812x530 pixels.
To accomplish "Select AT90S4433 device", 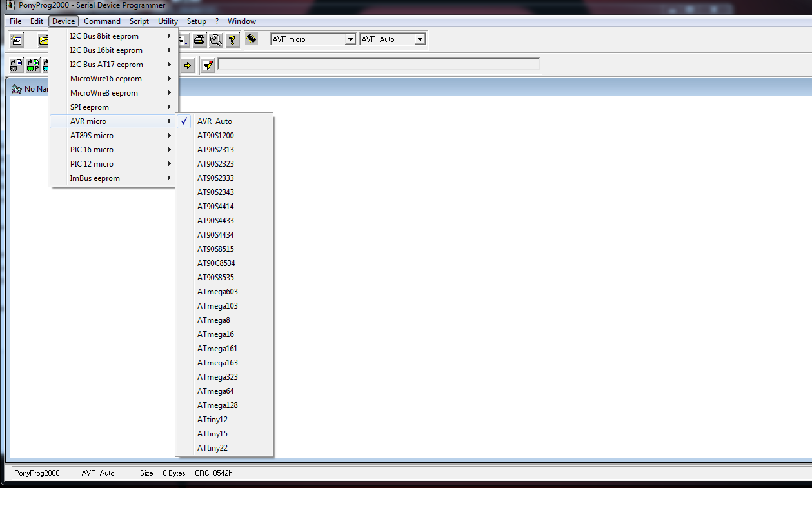I will coord(224,221).
